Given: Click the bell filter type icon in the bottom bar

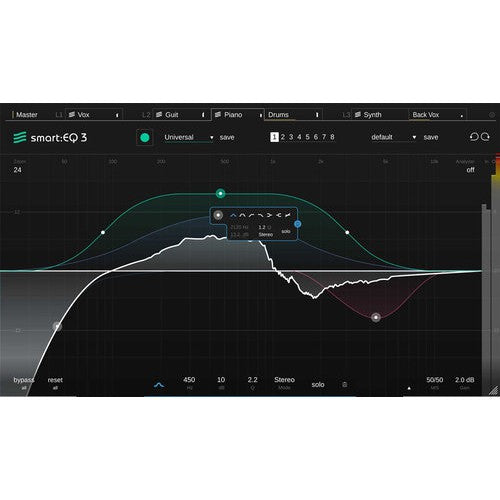Looking at the screenshot, I should [159, 385].
